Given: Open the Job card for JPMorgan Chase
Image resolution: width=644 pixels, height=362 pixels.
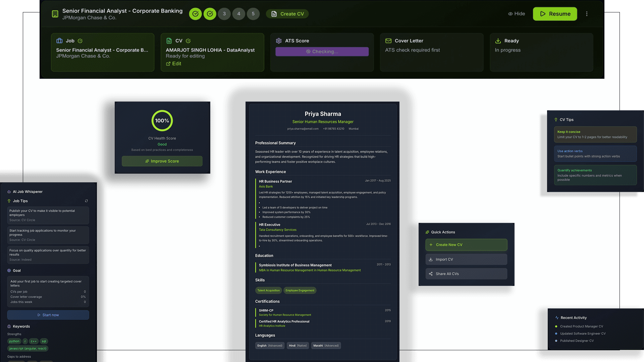Looking at the screenshot, I should coord(102,52).
